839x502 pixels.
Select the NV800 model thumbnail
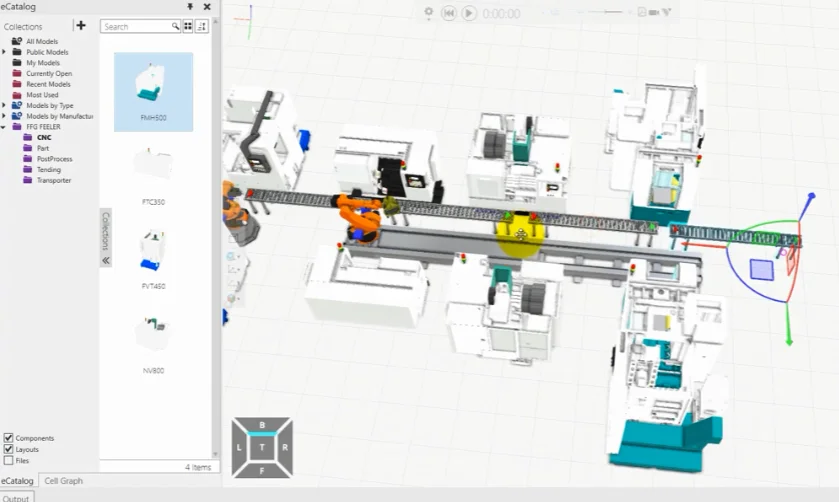coord(153,344)
